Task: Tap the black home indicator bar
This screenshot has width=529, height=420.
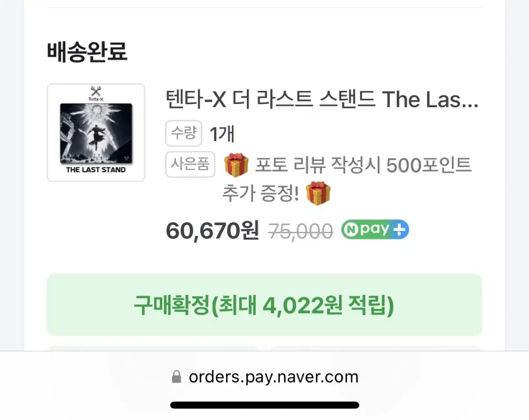Action: (264, 405)
